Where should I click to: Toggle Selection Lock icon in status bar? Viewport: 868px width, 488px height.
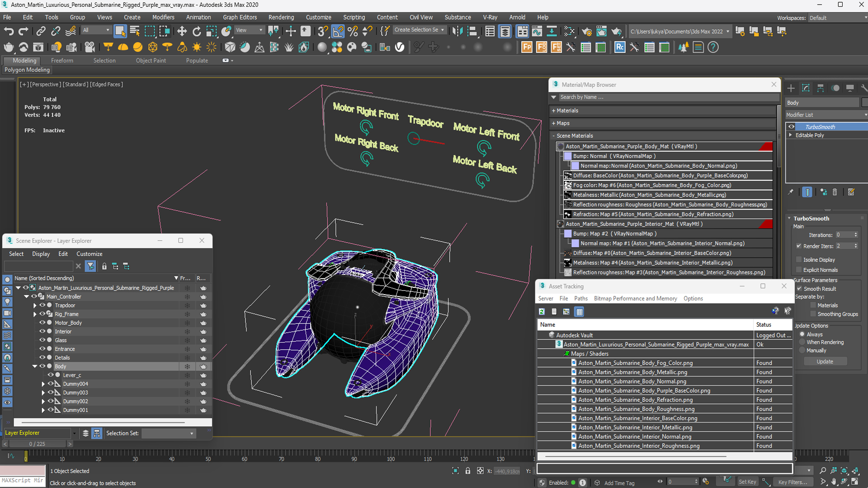coord(468,471)
